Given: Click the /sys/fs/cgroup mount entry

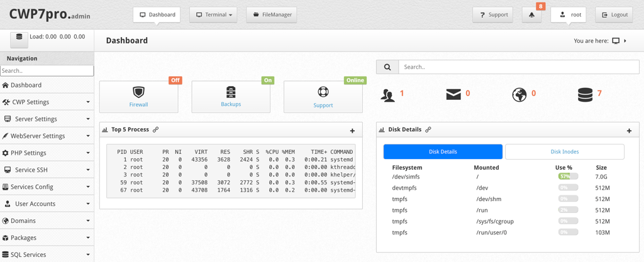Looking at the screenshot, I should pyautogui.click(x=495, y=221).
